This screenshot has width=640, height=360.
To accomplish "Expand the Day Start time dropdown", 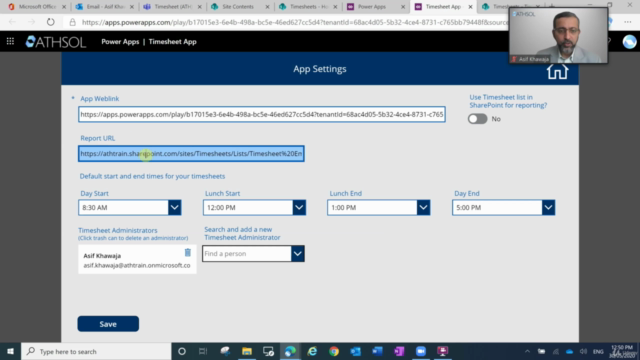I will coord(175,207).
